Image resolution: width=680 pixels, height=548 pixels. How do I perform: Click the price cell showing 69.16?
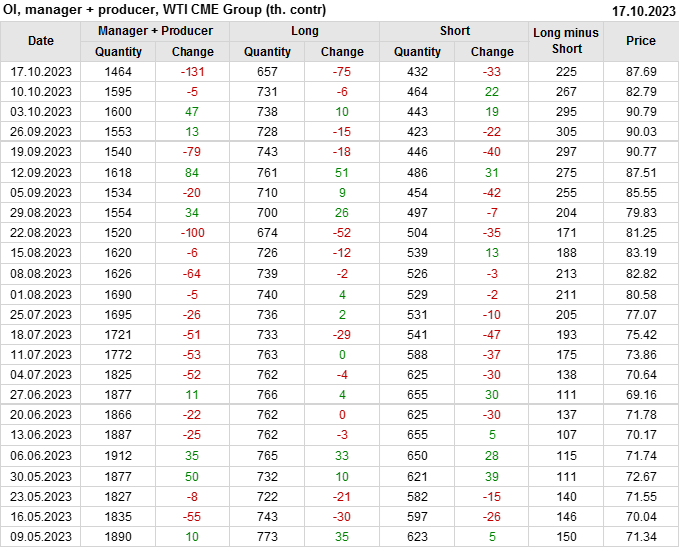641,395
